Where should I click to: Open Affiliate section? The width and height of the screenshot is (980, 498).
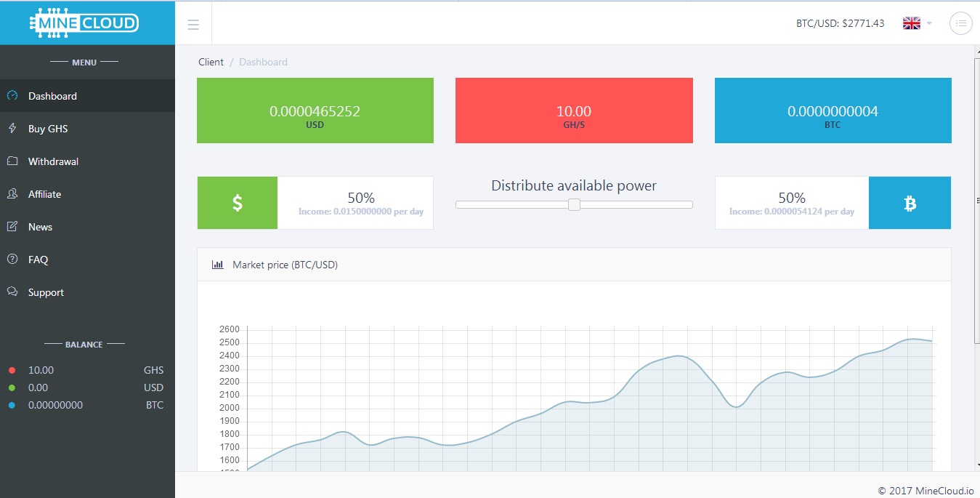pos(87,194)
